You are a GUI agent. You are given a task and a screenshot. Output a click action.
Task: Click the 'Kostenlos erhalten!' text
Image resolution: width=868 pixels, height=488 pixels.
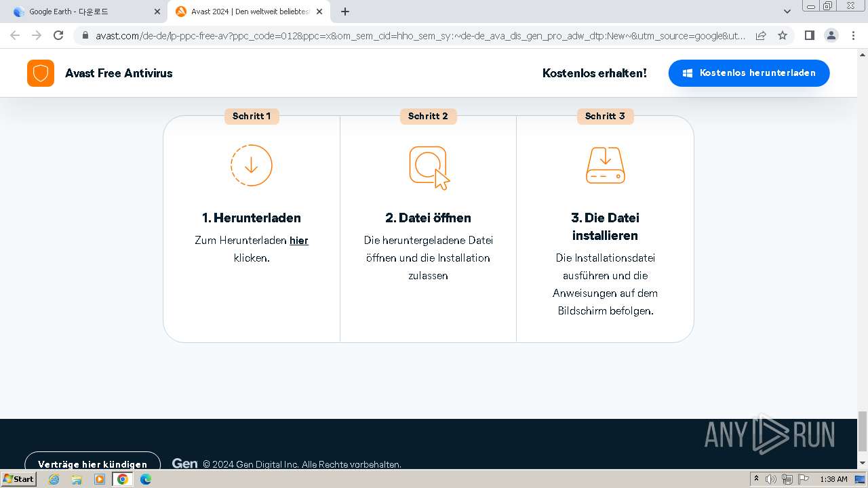(595, 73)
